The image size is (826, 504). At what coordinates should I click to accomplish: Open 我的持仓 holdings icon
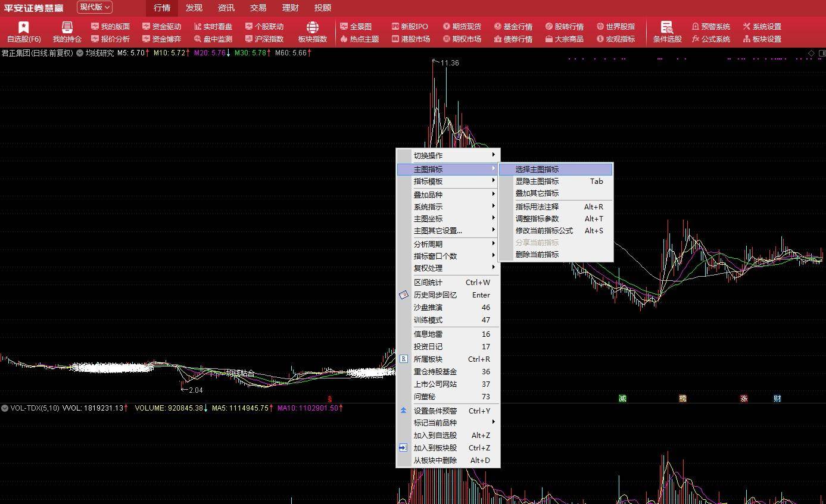pos(67,32)
